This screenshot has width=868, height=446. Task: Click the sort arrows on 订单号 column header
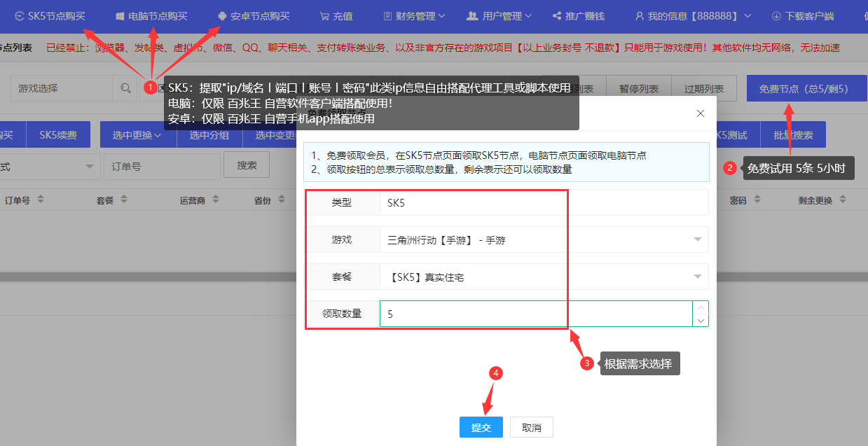pos(41,199)
